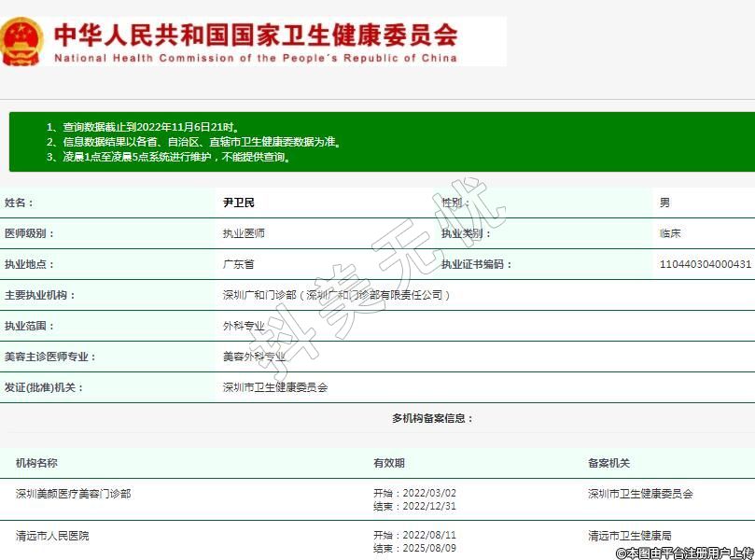Click the national emblem logo
Screen dimensions: 755x560
point(21,41)
